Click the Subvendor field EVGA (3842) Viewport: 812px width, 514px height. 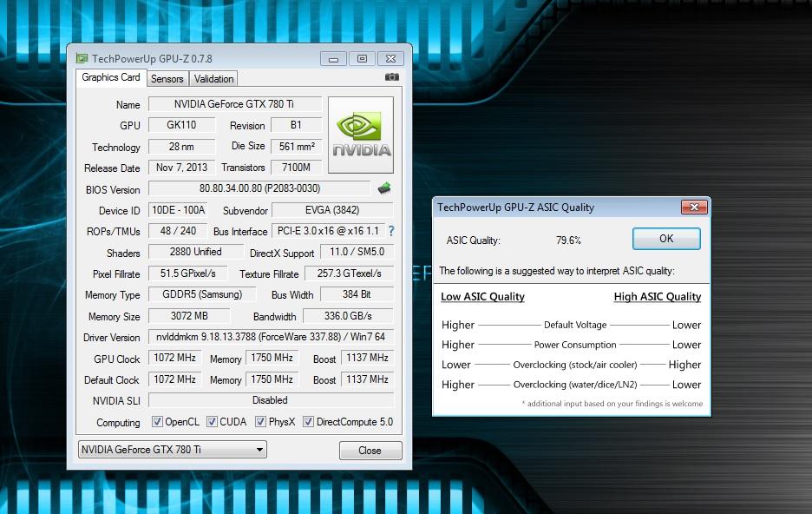coord(332,210)
